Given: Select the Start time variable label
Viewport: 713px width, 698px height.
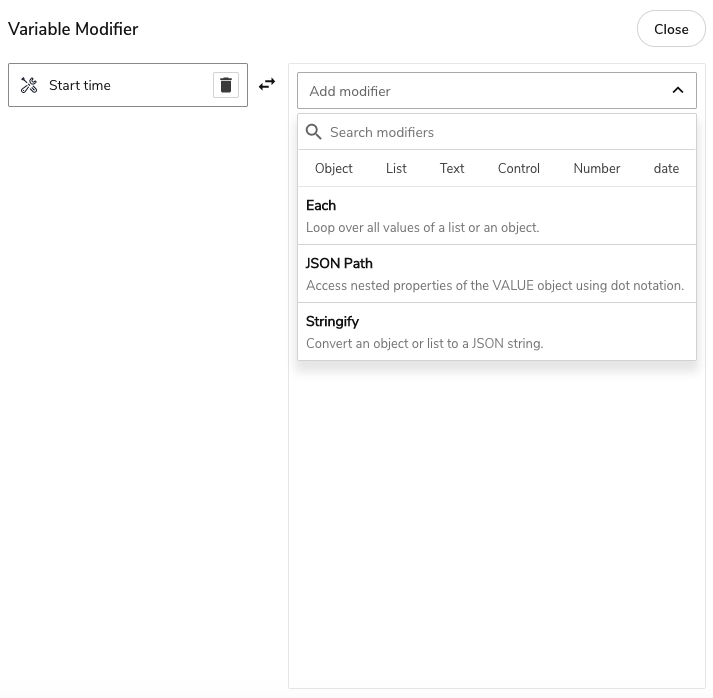Looking at the screenshot, I should point(80,86).
